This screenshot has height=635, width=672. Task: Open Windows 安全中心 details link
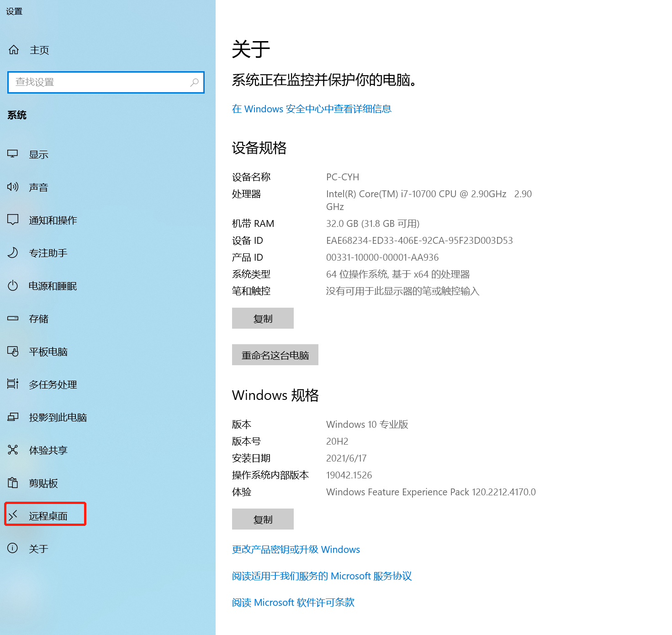pyautogui.click(x=312, y=109)
